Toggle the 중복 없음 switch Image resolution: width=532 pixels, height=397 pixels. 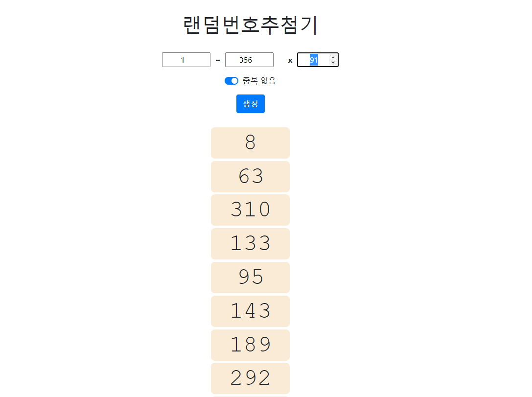(231, 81)
